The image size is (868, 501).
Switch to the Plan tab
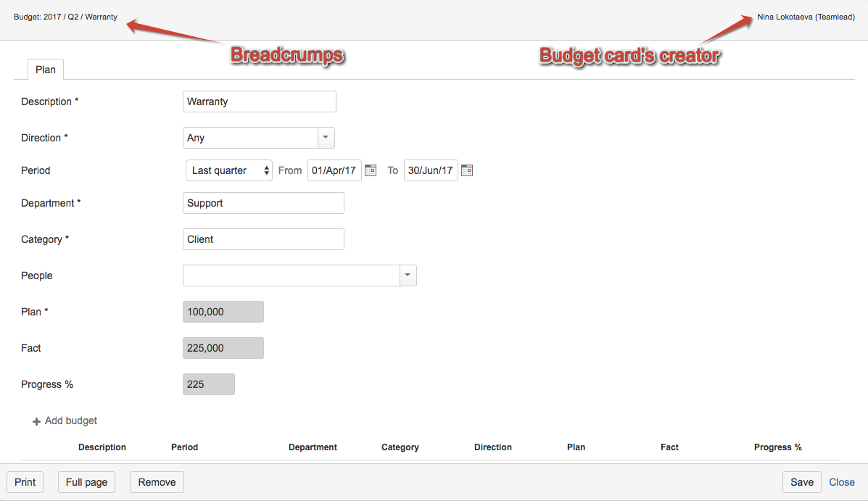point(45,69)
